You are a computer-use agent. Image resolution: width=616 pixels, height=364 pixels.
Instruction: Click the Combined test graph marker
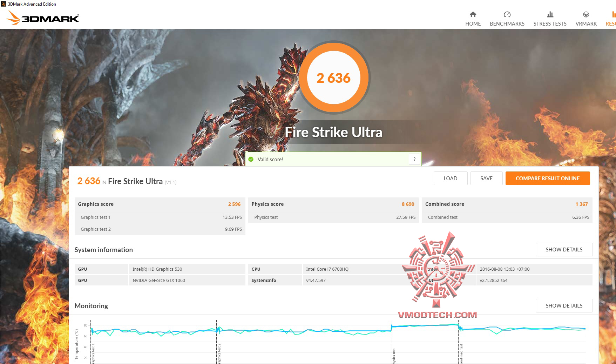(x=461, y=354)
